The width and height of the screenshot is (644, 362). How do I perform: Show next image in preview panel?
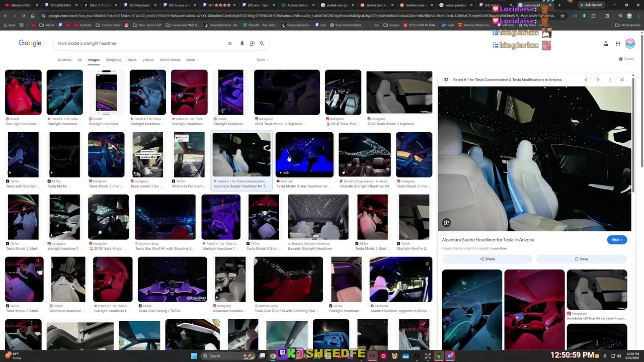[598, 79]
